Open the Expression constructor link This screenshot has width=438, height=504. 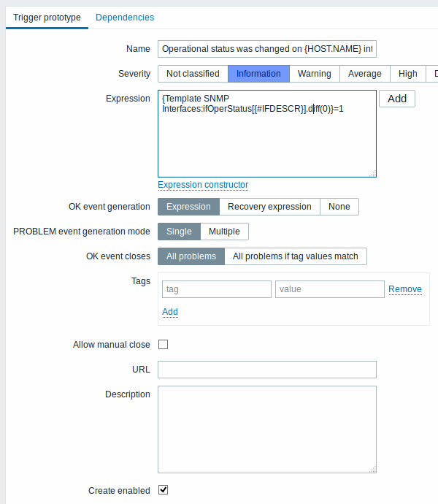click(x=203, y=185)
